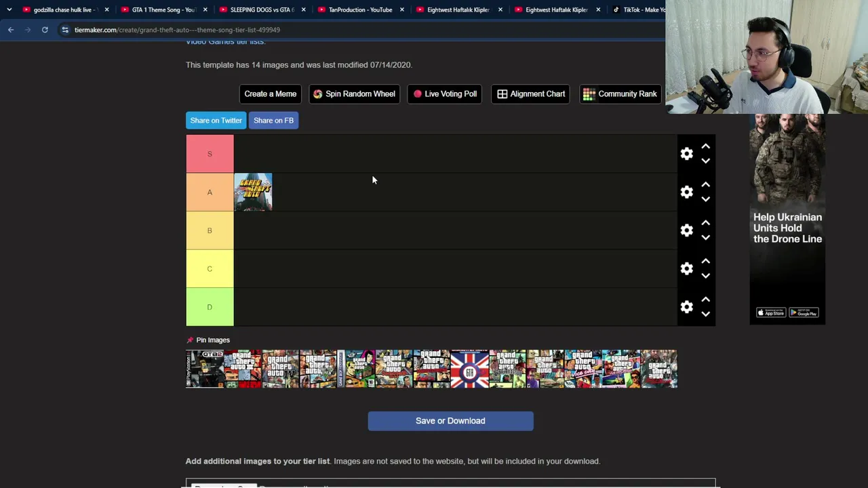Open settings gear for tier A
Image resolution: width=868 pixels, height=488 pixels.
(x=687, y=192)
